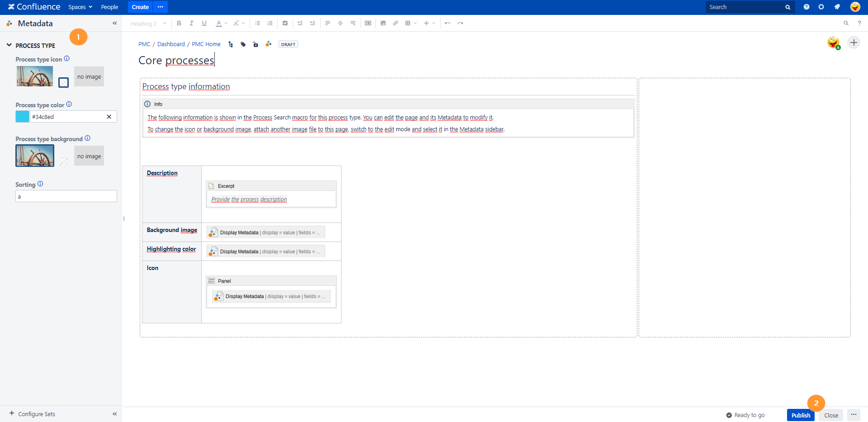
Task: Click the page location tree icon
Action: tap(231, 44)
